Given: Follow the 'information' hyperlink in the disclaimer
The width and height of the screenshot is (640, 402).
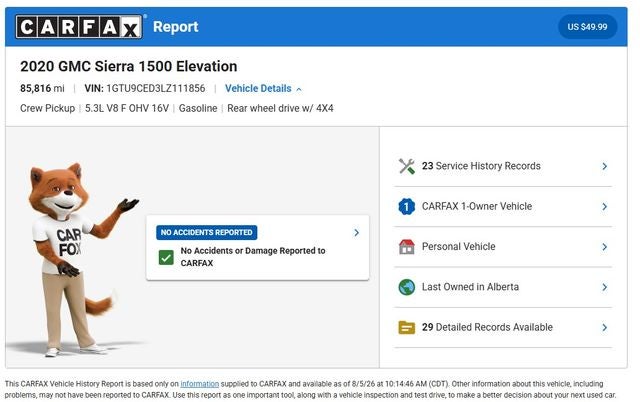Looking at the screenshot, I should pos(200,384).
